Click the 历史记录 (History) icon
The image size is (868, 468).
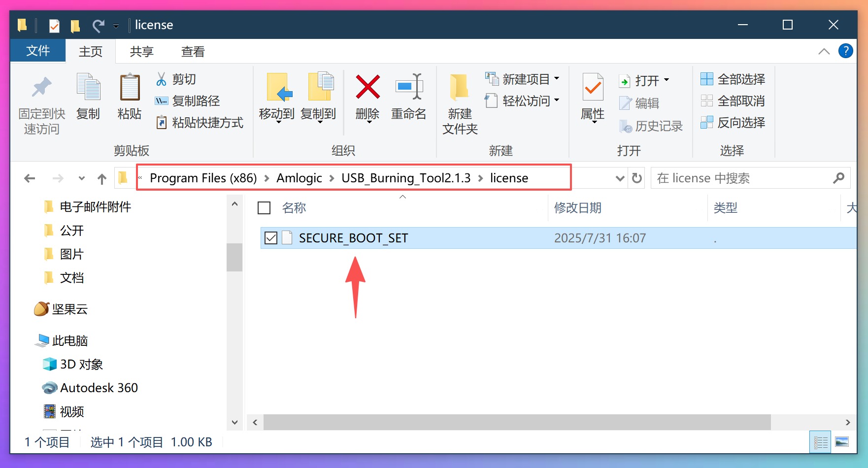click(626, 126)
